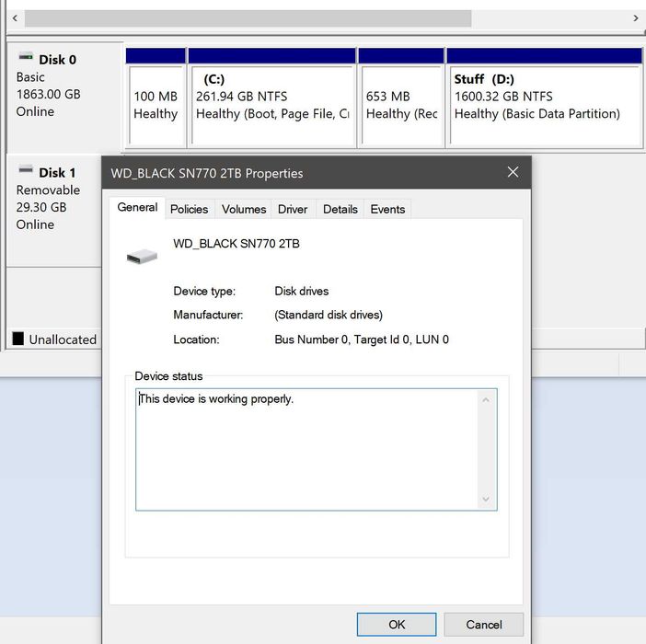Click the 'This device is working properly.' text
Viewport: 646px width, 644px height.
216,399
